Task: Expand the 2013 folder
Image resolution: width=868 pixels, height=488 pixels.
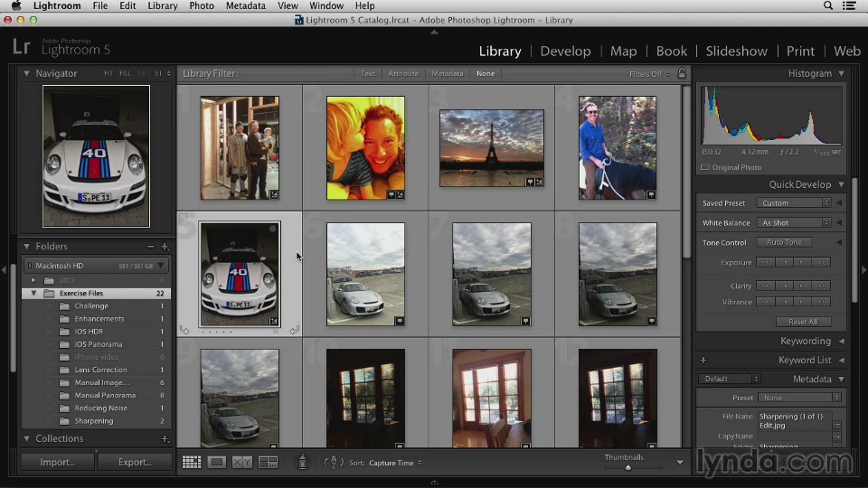Action: click(33, 280)
